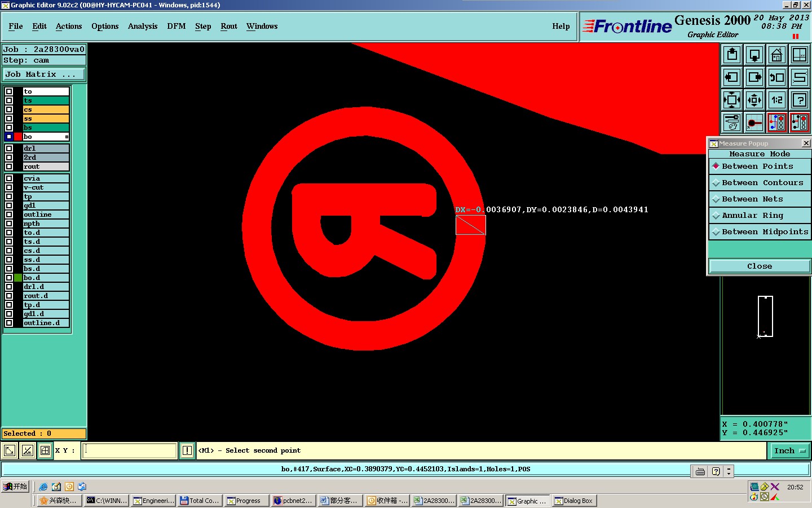This screenshot has height=508, width=812.
Task: Toggle the checkbox for layer 'cs'
Action: click(x=9, y=110)
